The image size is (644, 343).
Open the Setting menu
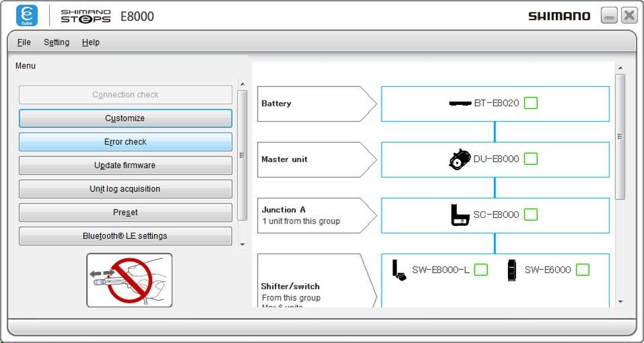(x=57, y=42)
